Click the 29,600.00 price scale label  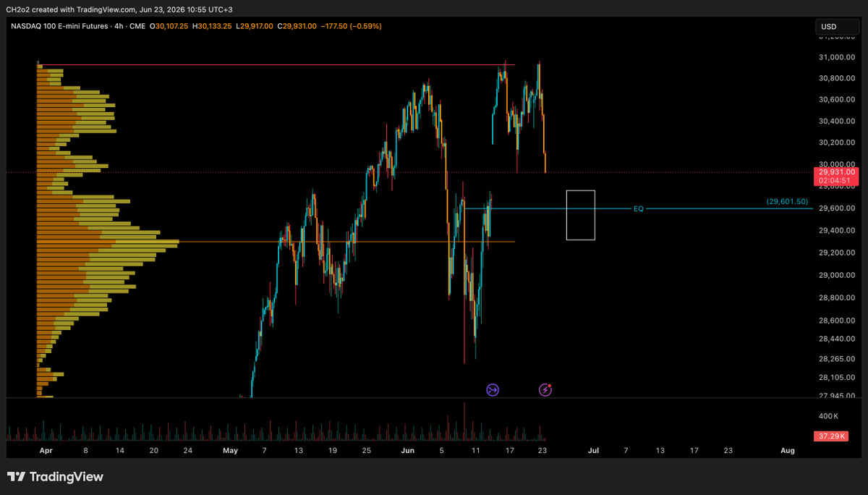pyautogui.click(x=838, y=208)
